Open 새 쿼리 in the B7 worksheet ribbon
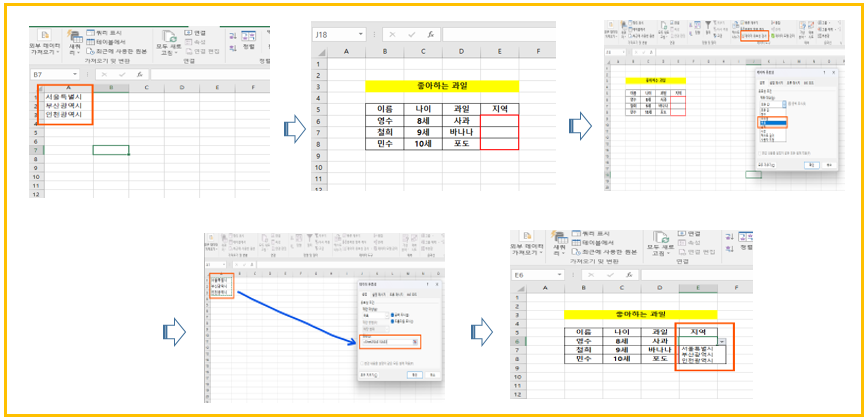 pos(74,43)
